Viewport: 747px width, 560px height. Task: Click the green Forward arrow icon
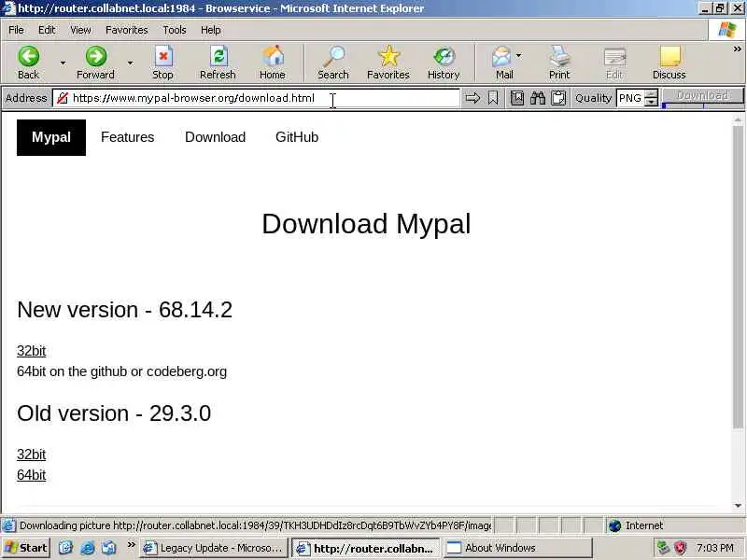pos(96,57)
